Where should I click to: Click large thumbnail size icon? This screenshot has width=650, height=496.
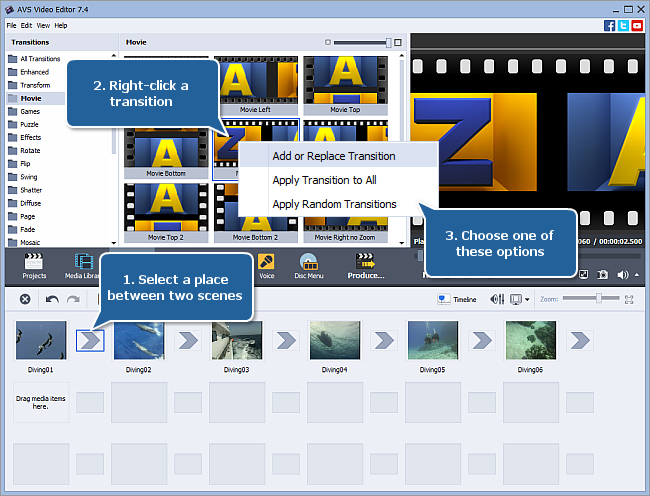point(398,42)
